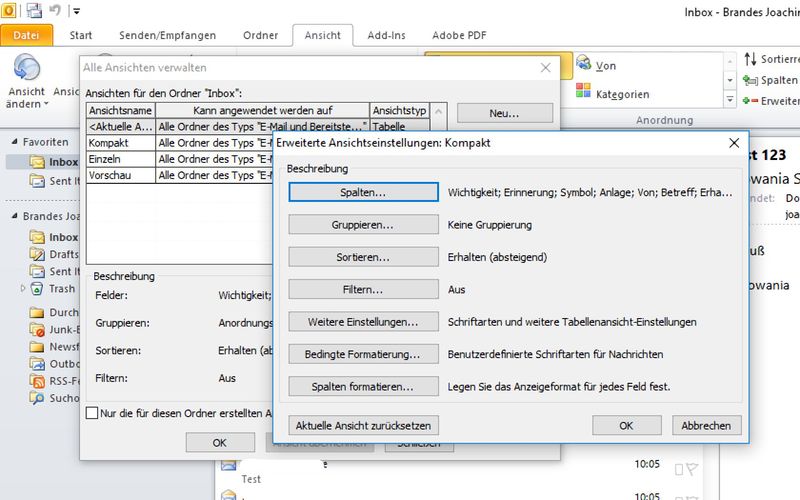This screenshot has width=800, height=500.
Task: Click the Ansicht ändern icon
Action: pyautogui.click(x=27, y=68)
